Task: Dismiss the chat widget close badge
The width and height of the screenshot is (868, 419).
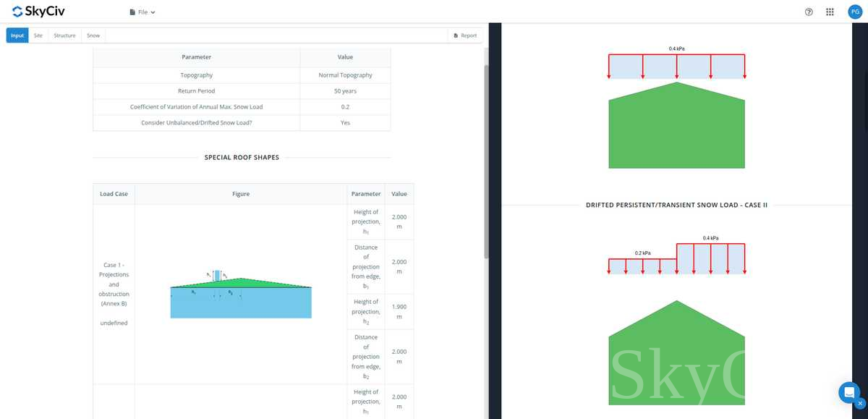Action: tap(860, 403)
